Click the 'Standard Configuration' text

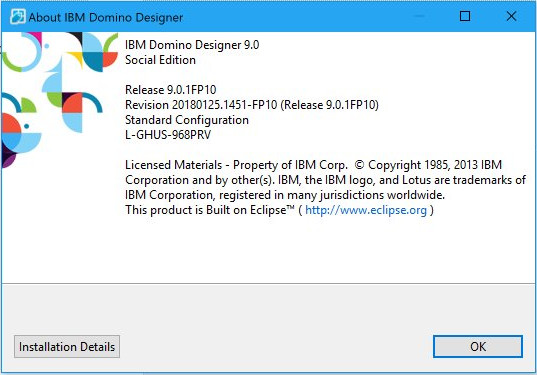(x=187, y=120)
